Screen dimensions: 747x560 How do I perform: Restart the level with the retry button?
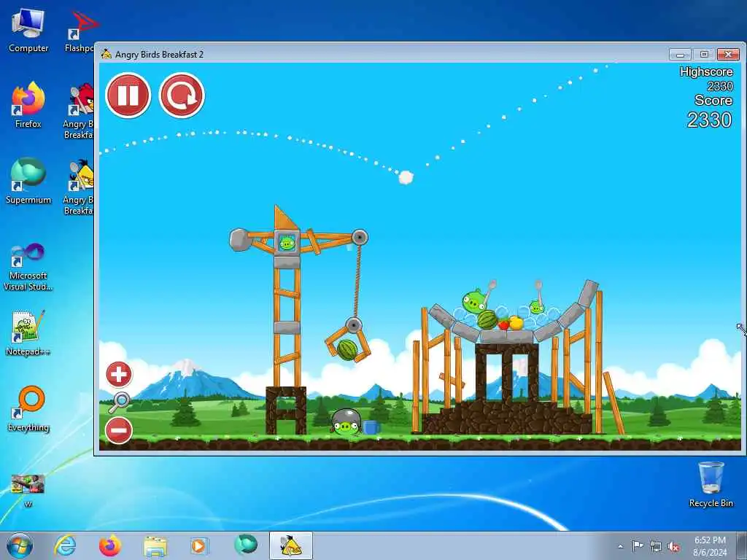tap(182, 96)
